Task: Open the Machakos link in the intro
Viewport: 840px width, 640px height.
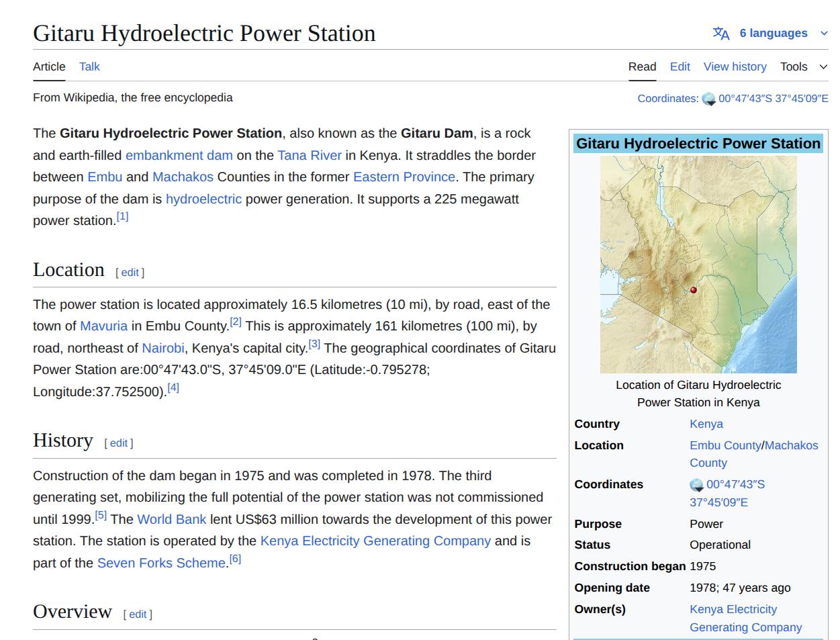Action: pos(183,177)
